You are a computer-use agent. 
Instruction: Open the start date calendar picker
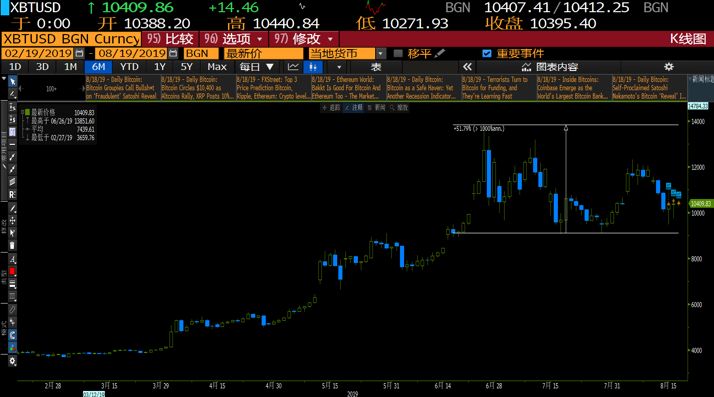[x=79, y=54]
